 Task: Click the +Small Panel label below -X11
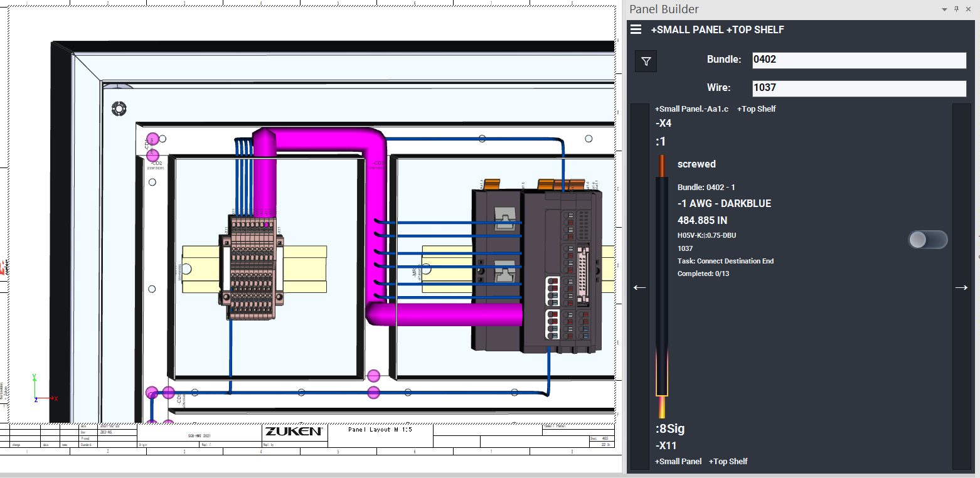(x=678, y=462)
